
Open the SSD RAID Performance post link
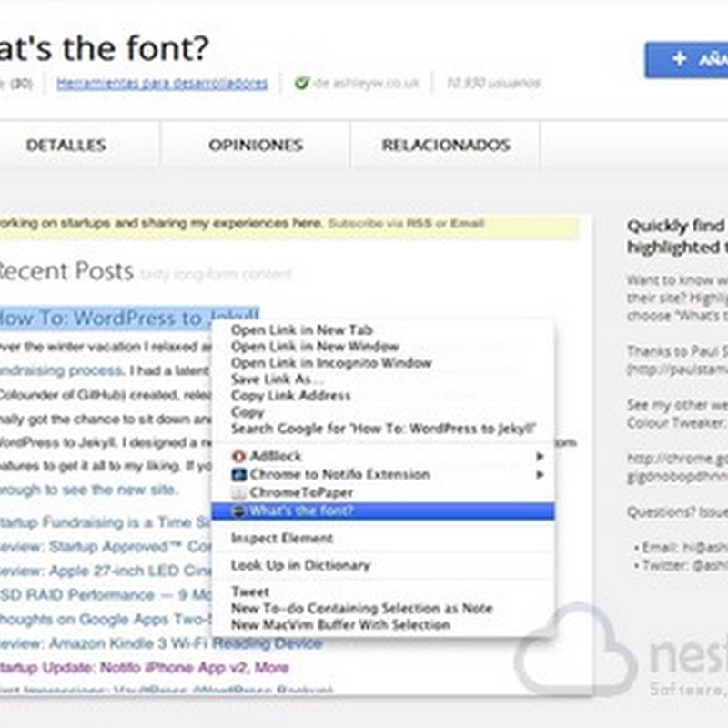pos(106,595)
